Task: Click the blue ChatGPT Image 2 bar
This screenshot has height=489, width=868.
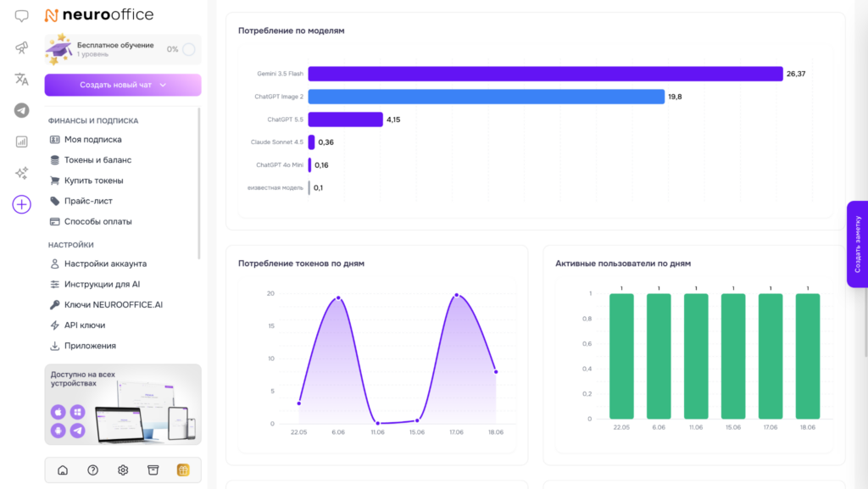Action: pyautogui.click(x=486, y=97)
